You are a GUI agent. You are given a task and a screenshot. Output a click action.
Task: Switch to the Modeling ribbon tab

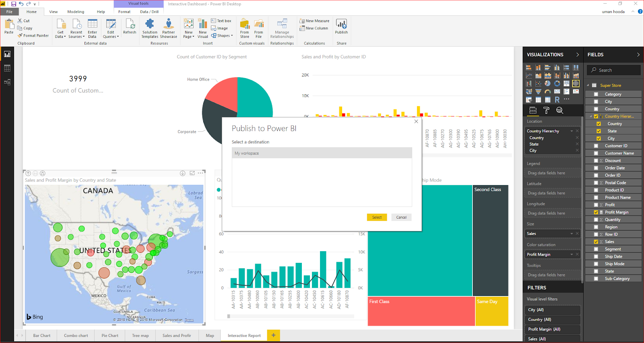tap(76, 12)
